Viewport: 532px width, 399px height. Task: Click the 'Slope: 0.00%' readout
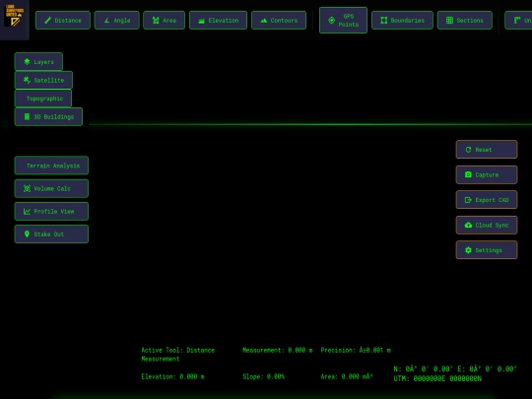pos(263,376)
